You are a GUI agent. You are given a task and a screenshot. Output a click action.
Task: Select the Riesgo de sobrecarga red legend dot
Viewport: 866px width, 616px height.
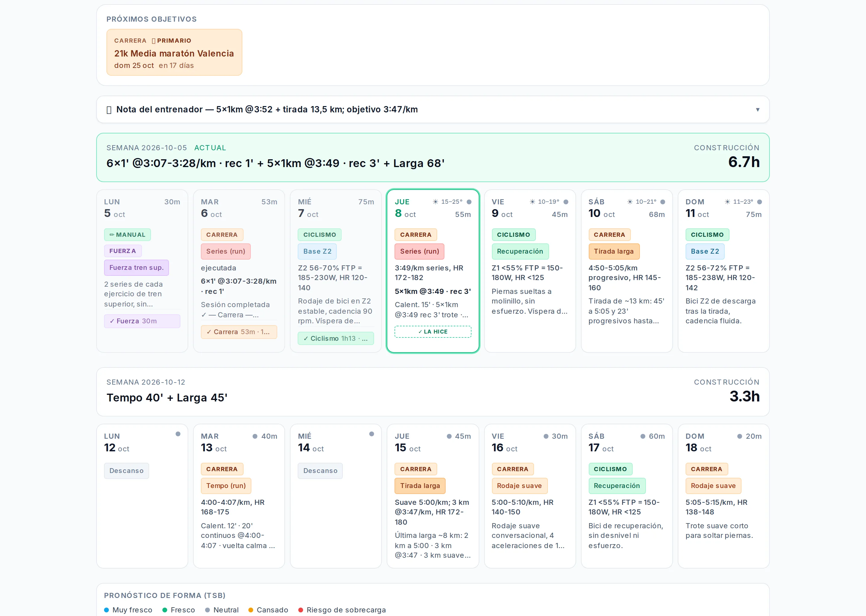[x=301, y=610]
